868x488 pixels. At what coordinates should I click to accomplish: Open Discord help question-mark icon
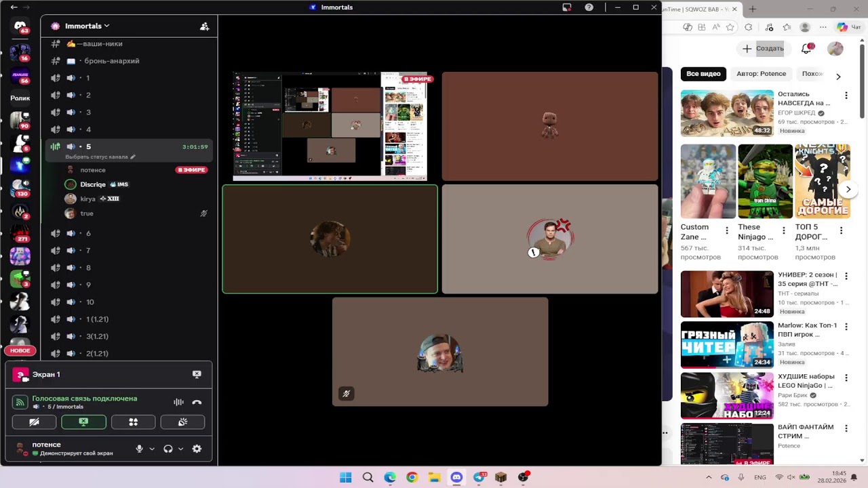click(589, 7)
